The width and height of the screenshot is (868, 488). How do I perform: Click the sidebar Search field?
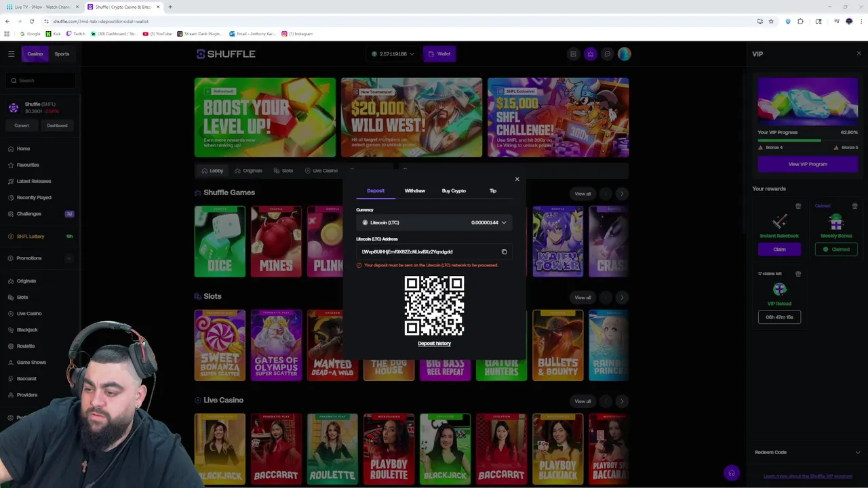tap(40, 80)
